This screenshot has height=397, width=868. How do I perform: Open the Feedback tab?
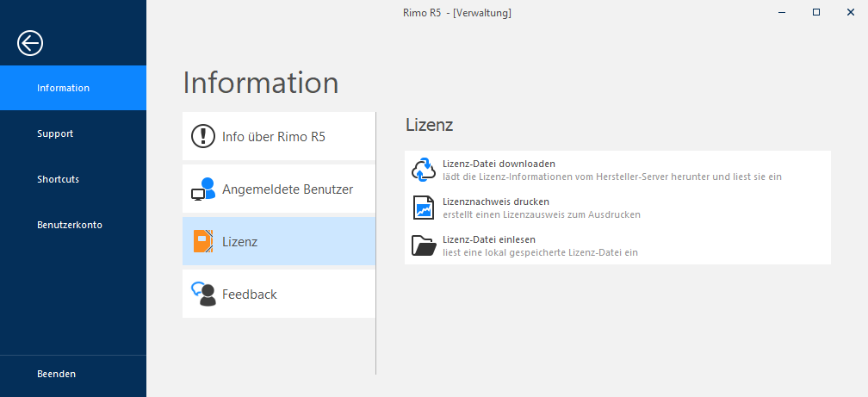[x=279, y=294]
